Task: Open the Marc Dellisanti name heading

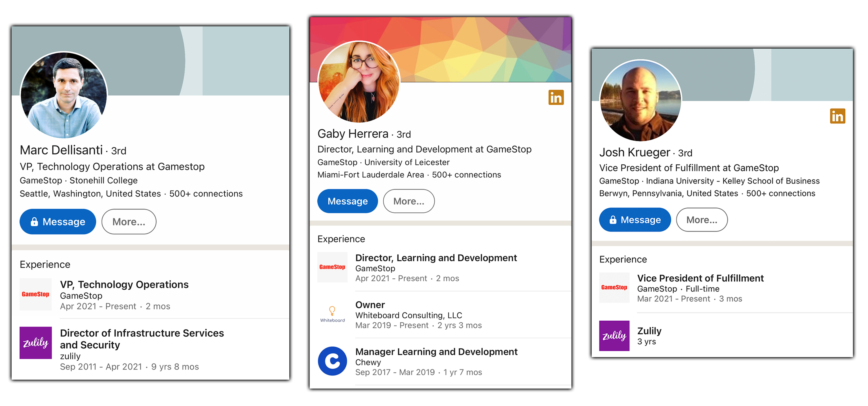Action: click(x=61, y=150)
